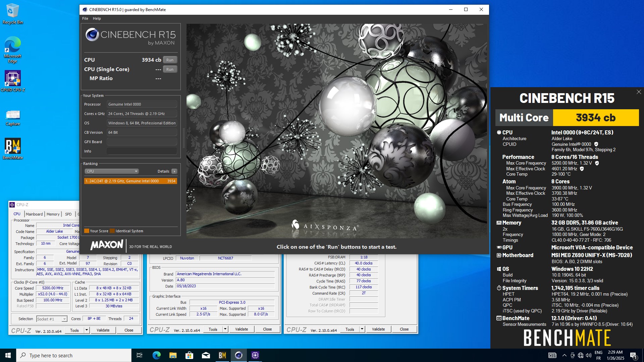
Task: Launch CPUID CPU-Z desktop shortcut
Action: coord(12,81)
